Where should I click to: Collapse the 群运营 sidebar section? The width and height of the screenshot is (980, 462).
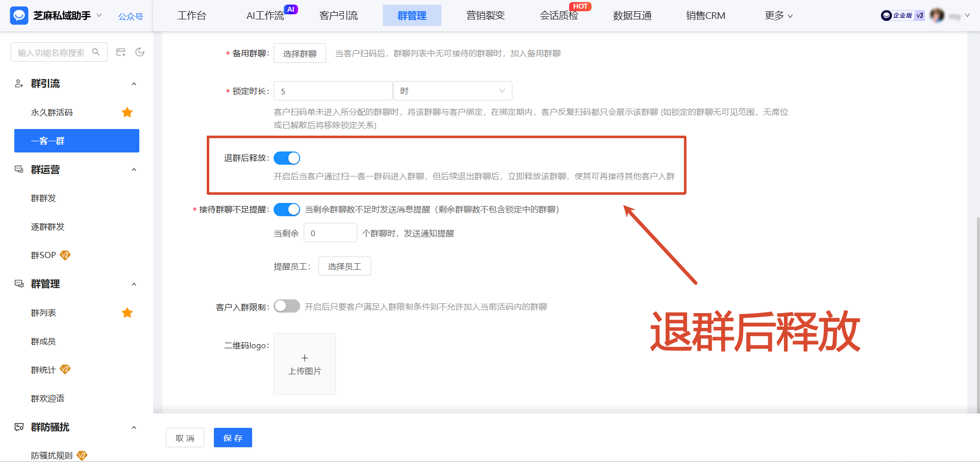pyautogui.click(x=134, y=169)
